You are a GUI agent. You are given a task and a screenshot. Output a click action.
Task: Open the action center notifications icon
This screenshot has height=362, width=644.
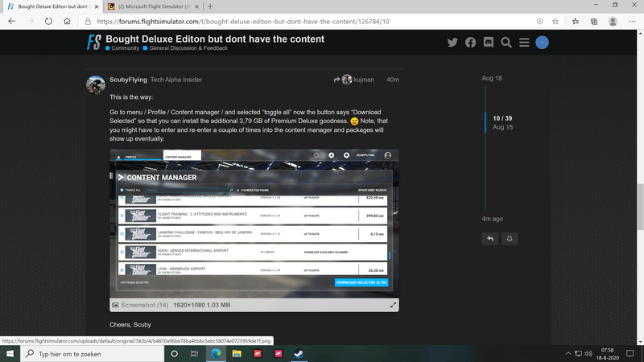(x=630, y=354)
